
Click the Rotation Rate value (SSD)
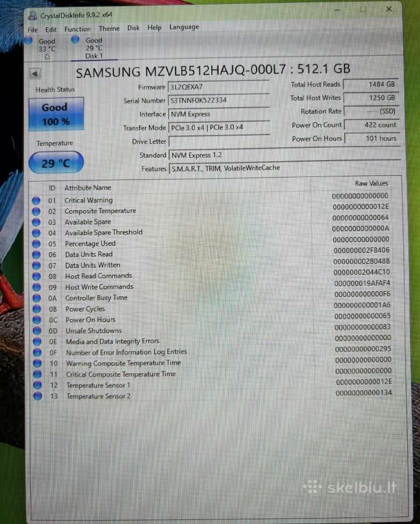(x=372, y=111)
